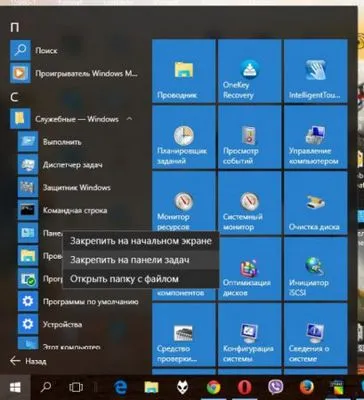Open the Просмотр событий tile

250,137
